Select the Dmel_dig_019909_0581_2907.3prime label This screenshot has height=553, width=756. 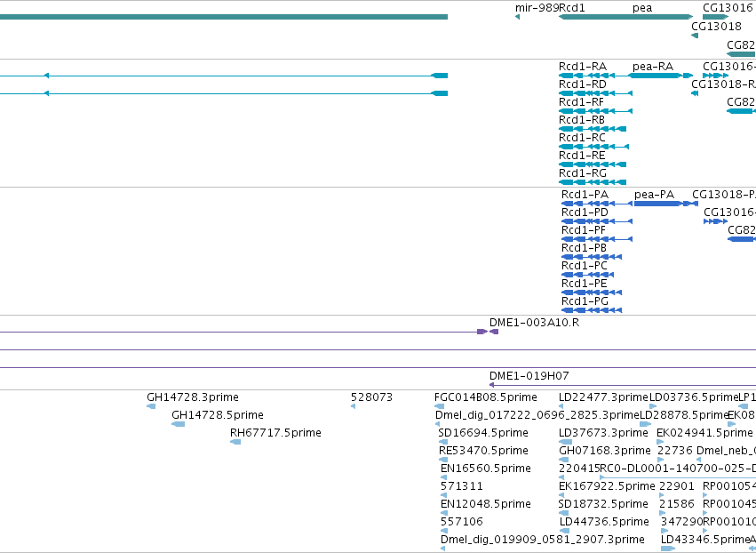(x=543, y=541)
